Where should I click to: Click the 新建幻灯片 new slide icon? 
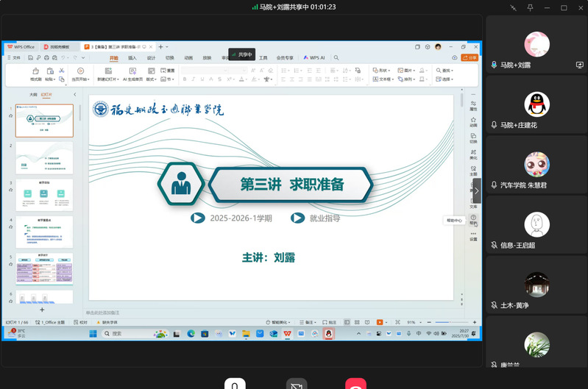[x=107, y=71]
